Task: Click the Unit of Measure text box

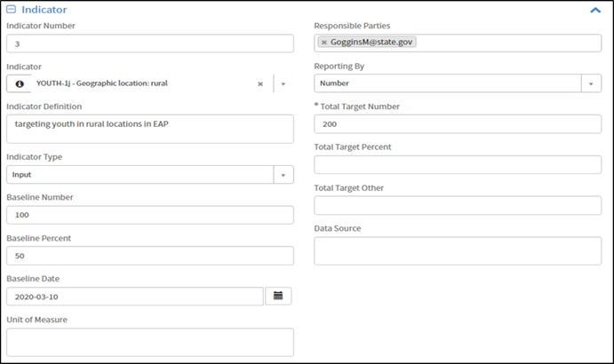Action: (x=149, y=342)
